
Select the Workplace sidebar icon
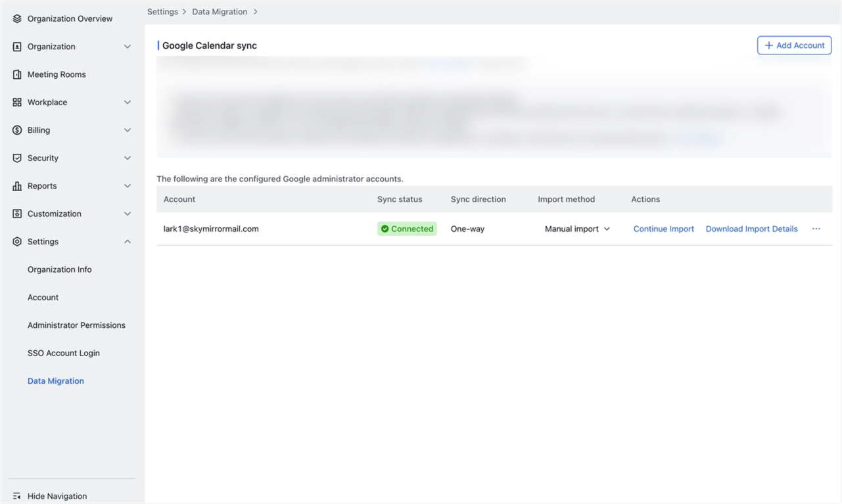click(17, 102)
